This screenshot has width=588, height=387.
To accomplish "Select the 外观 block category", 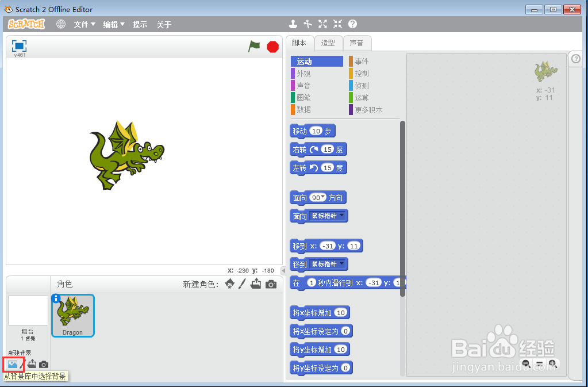I will (317, 74).
